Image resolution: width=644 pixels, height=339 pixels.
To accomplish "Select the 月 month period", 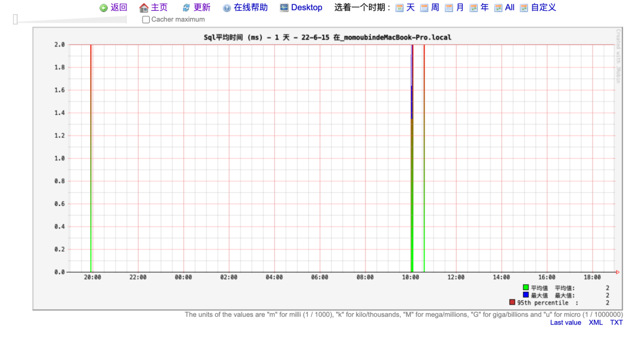I will click(460, 7).
